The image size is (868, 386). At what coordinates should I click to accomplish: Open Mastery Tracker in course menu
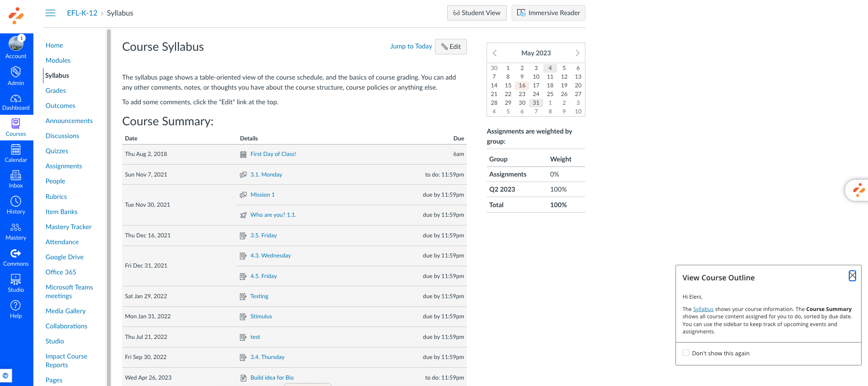pyautogui.click(x=69, y=227)
